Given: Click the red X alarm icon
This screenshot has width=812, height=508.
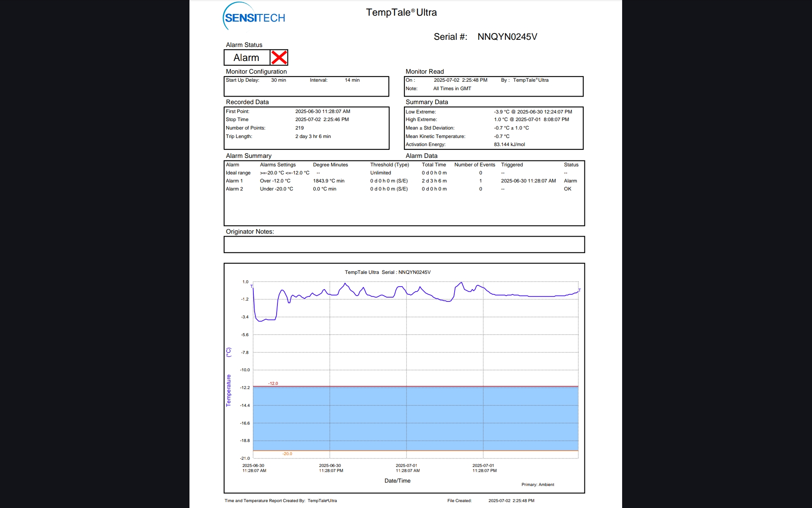Looking at the screenshot, I should pos(279,58).
